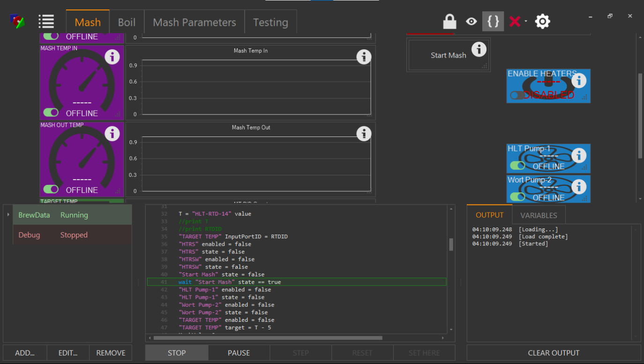Open info on Mash Temp Out chart

point(364,134)
